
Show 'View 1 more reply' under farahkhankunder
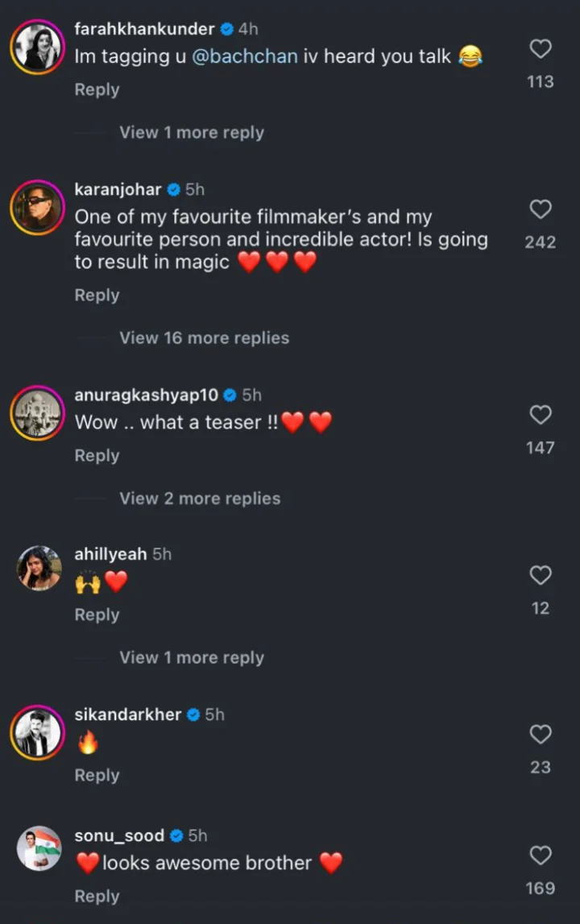pyautogui.click(x=192, y=133)
